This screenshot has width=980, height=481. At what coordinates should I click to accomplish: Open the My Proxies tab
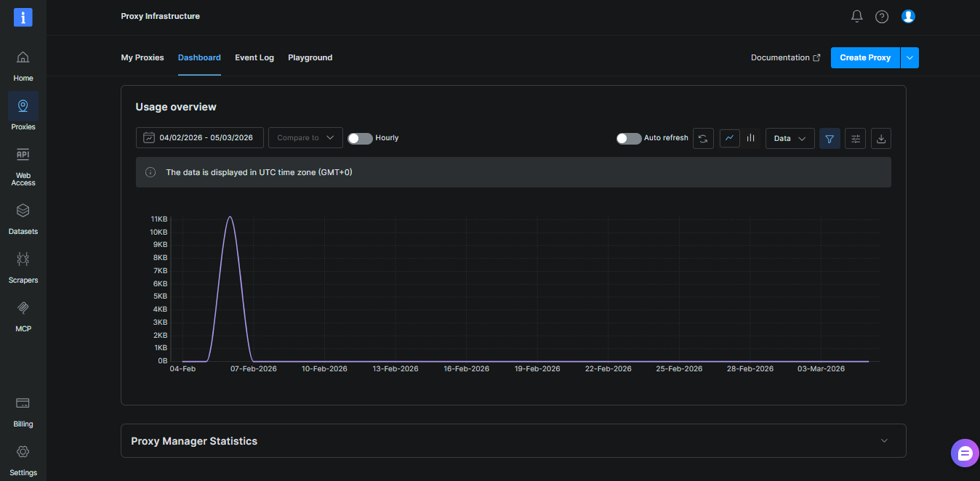(x=142, y=57)
